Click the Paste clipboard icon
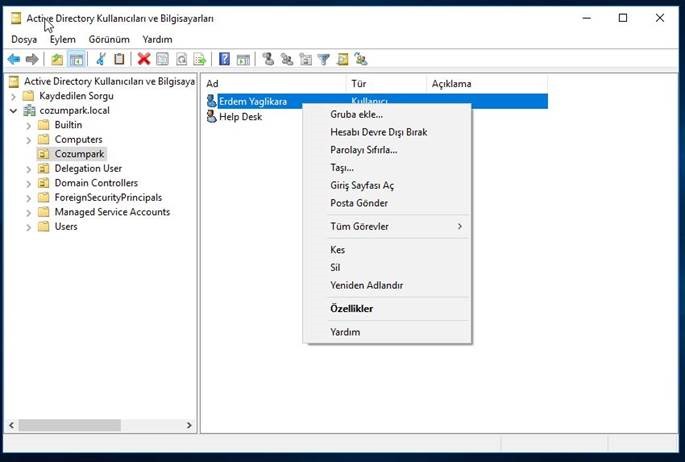This screenshot has height=462, width=685. [119, 59]
